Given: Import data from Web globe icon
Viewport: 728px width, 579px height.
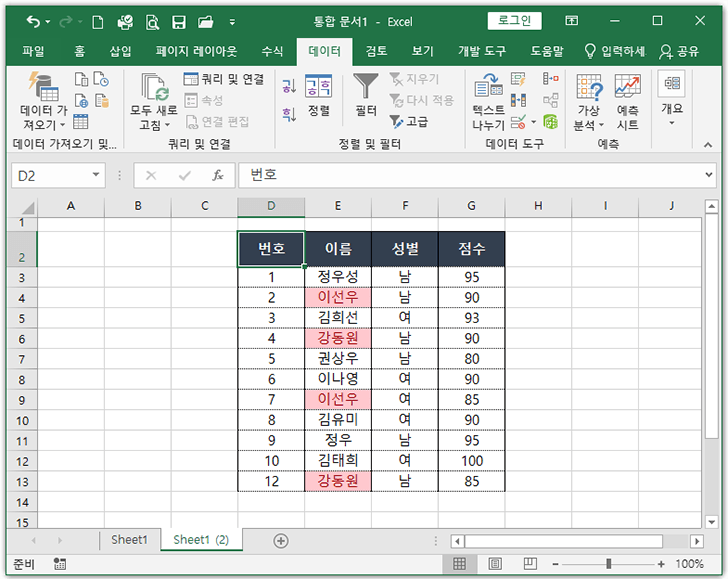Looking at the screenshot, I should [x=81, y=100].
